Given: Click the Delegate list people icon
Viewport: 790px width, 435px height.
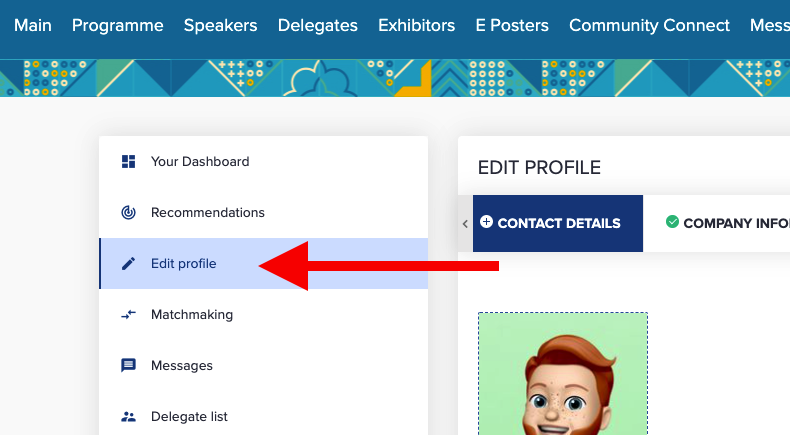Looking at the screenshot, I should (128, 416).
